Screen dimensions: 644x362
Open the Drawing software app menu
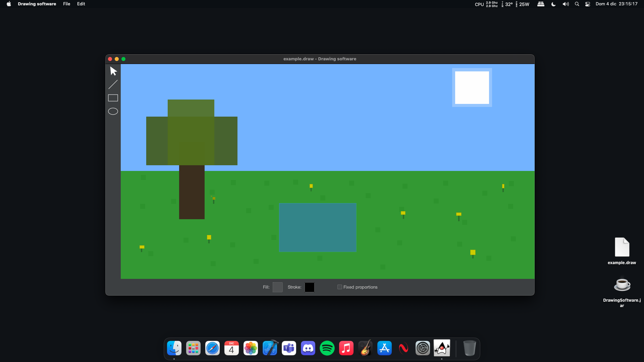click(37, 4)
